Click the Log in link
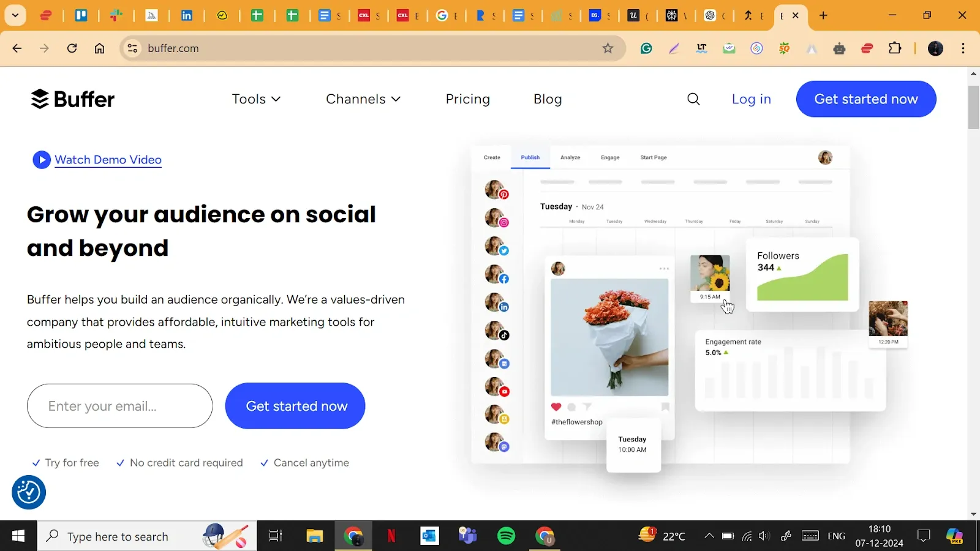 tap(751, 99)
